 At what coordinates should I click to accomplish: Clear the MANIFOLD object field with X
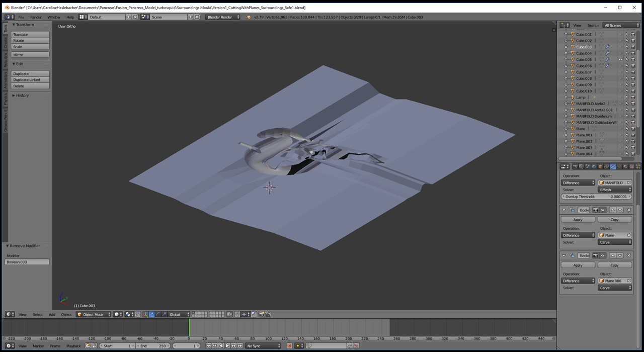(629, 183)
